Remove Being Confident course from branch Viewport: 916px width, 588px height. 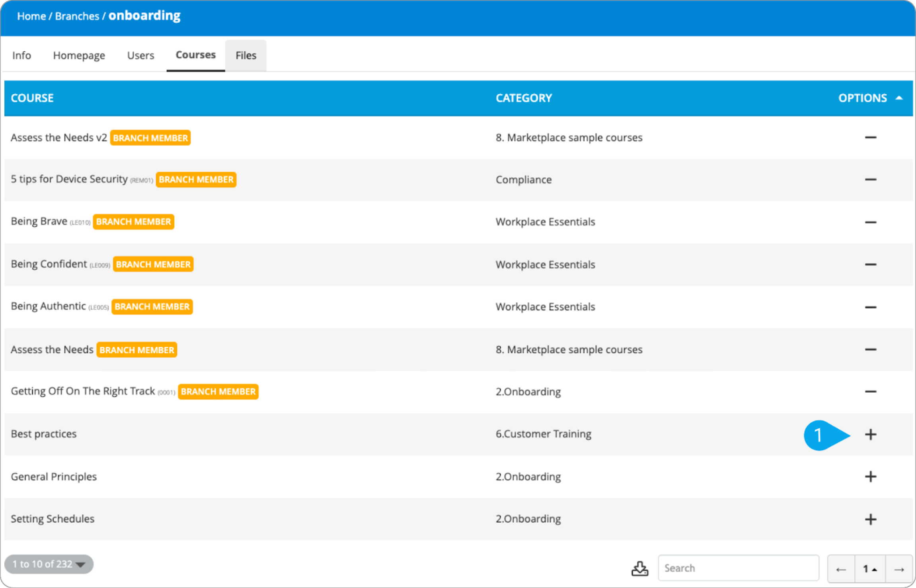click(x=870, y=265)
